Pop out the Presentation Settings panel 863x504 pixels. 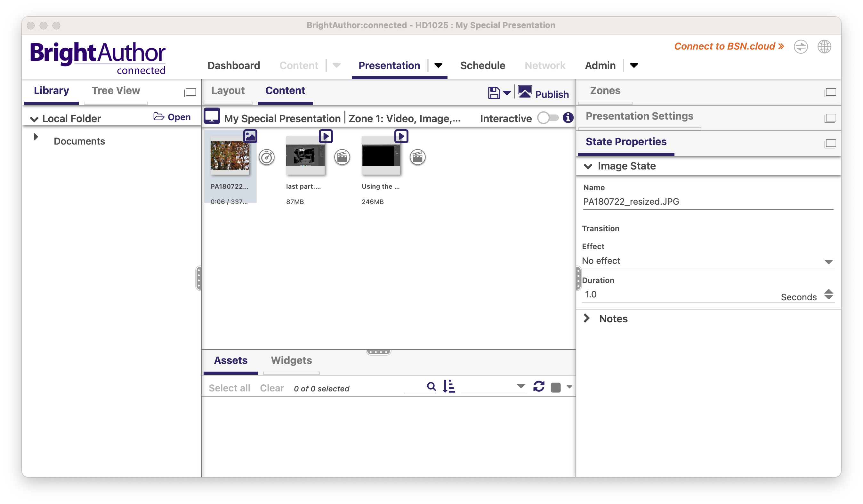click(x=830, y=118)
